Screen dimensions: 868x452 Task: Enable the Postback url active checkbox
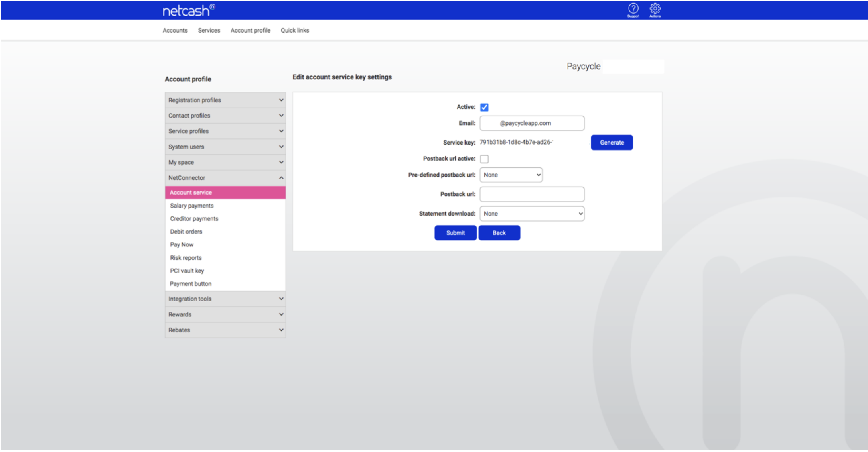coord(484,159)
